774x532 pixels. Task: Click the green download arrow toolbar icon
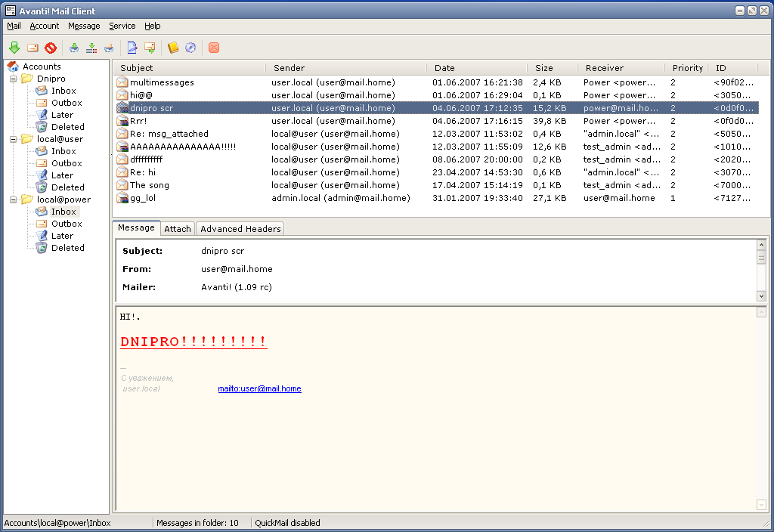point(14,48)
